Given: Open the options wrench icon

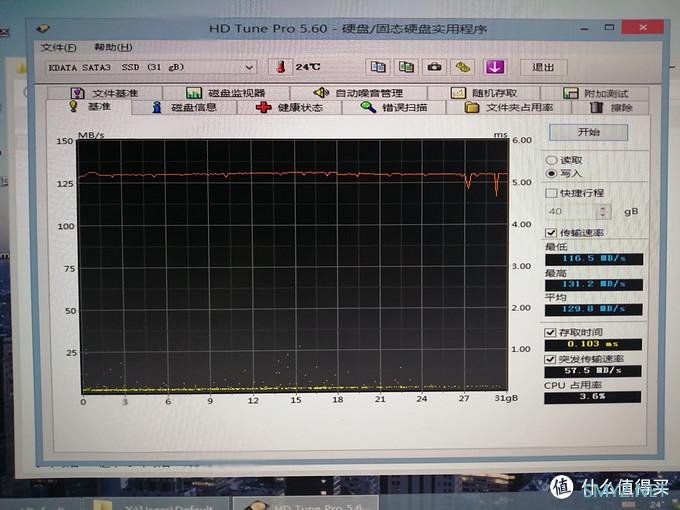Looking at the screenshot, I should 463,67.
